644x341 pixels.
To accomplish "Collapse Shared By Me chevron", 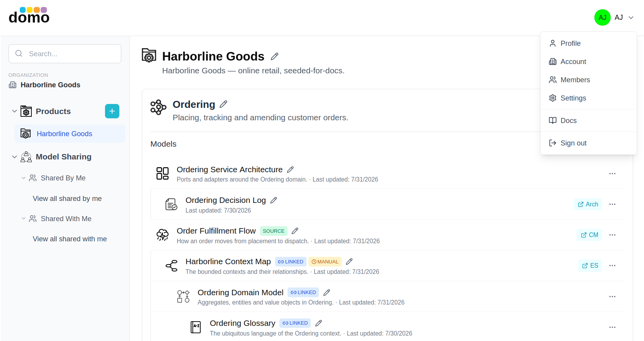I will click(24, 178).
